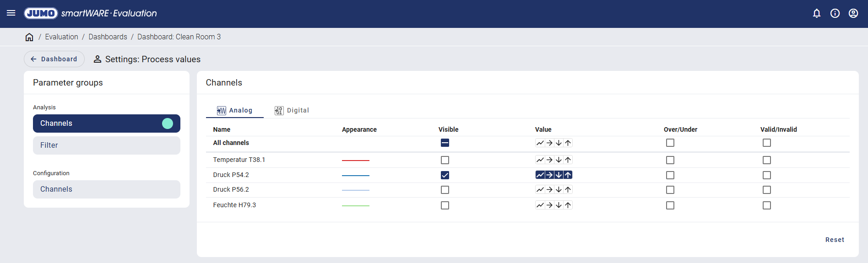Open the hamburger navigation menu
Image resolution: width=868 pixels, height=263 pixels.
coord(11,13)
